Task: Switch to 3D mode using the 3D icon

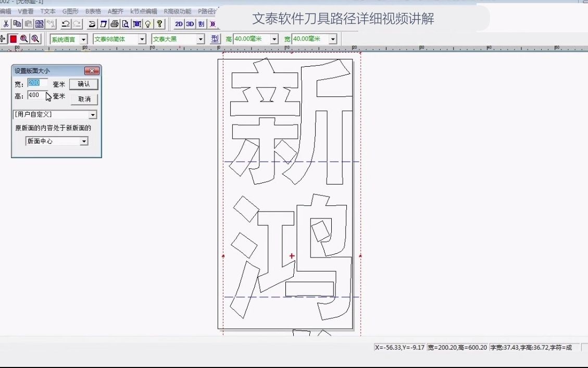Action: click(189, 23)
